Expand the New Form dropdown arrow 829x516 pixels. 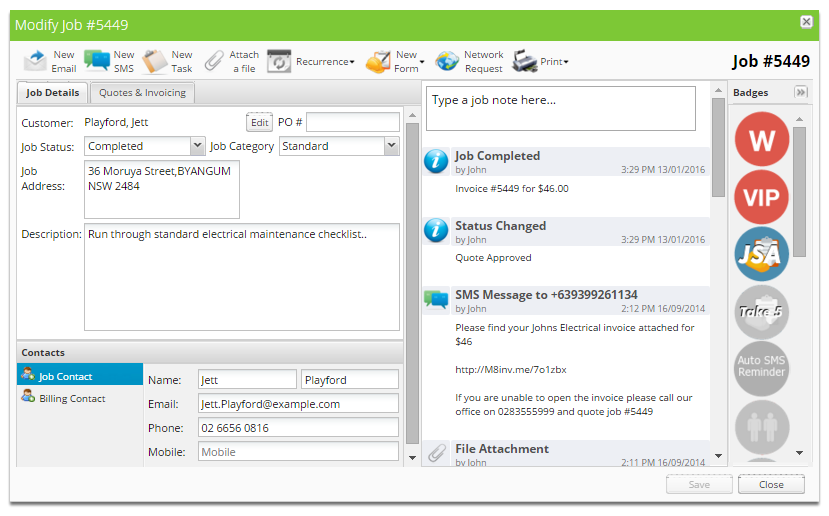422,62
